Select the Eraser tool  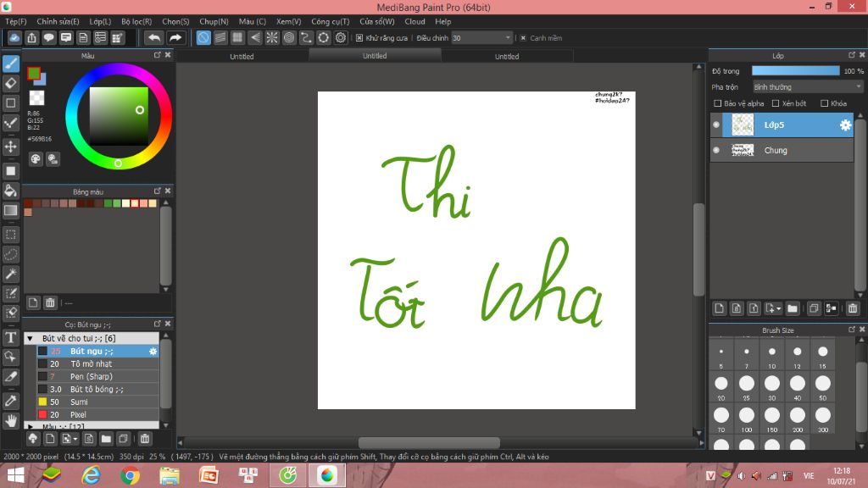(x=10, y=84)
